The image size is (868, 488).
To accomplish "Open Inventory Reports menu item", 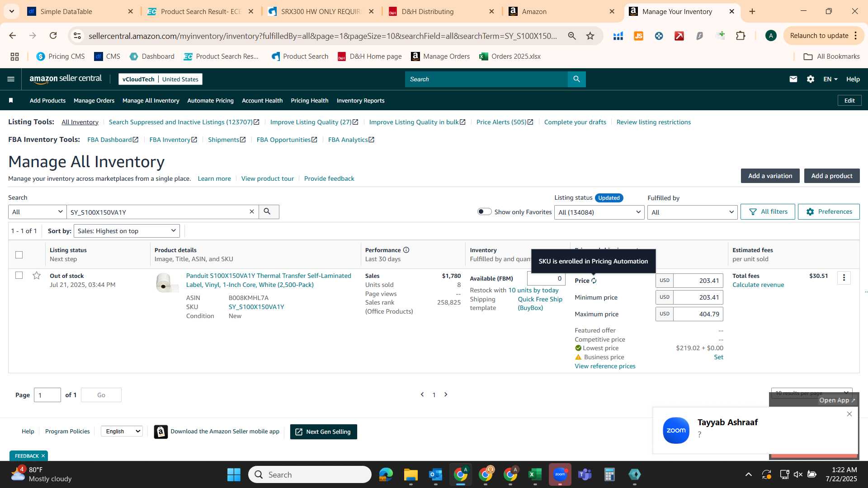I will pos(360,100).
